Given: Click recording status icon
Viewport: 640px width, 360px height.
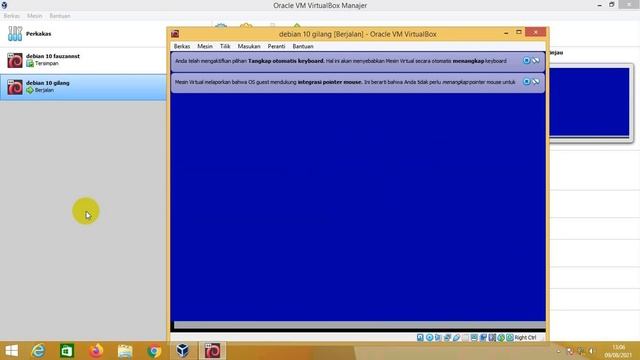Looking at the screenshot, I should coord(483,338).
